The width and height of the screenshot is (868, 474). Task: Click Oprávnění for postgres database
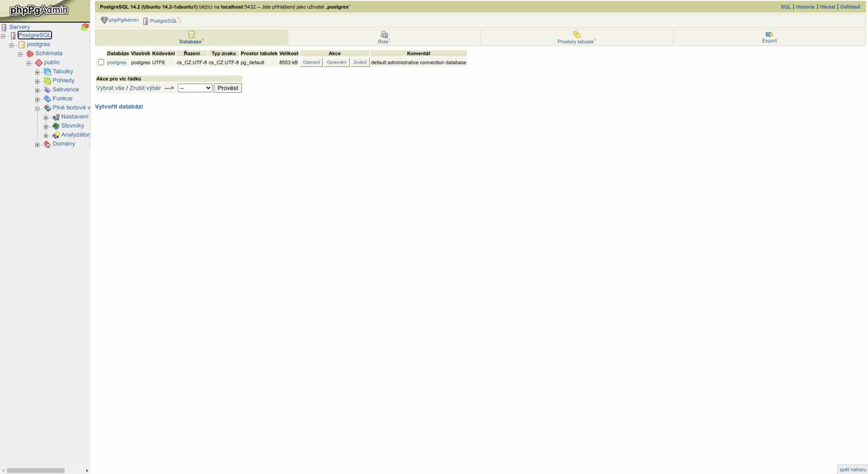click(x=336, y=62)
